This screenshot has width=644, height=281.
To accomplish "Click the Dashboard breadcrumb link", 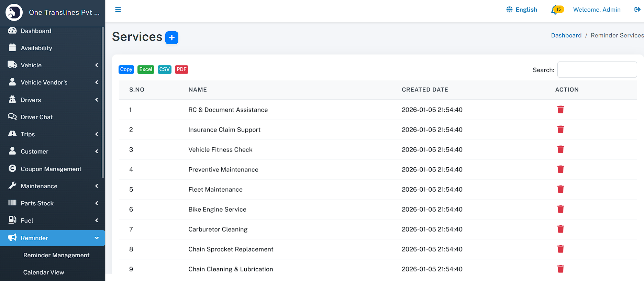I will (x=566, y=35).
